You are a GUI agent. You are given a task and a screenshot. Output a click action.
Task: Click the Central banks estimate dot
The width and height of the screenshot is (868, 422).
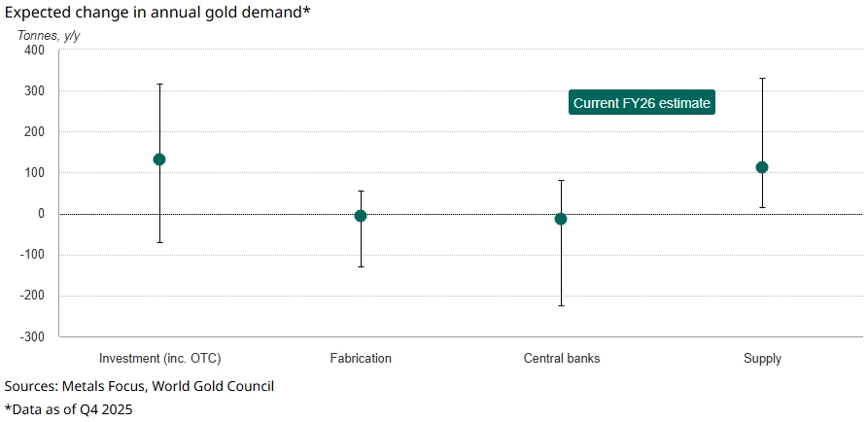(x=561, y=219)
